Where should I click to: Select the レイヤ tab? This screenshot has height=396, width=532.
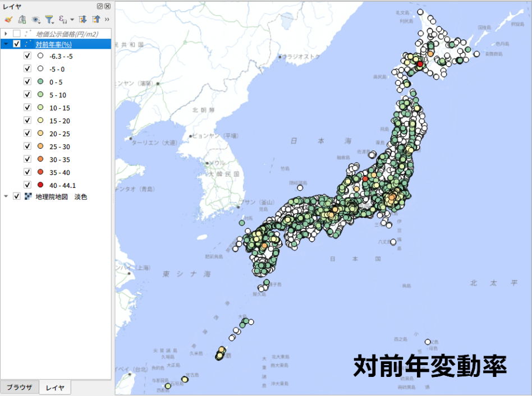click(55, 388)
